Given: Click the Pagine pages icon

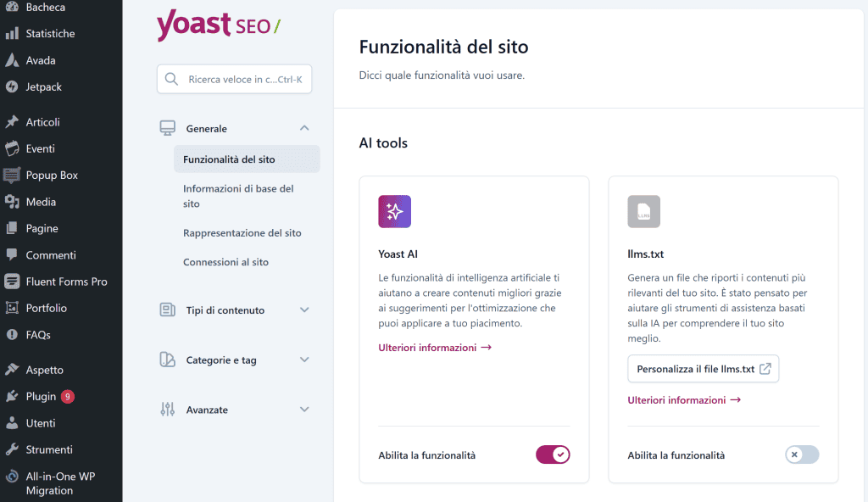Looking at the screenshot, I should click(x=12, y=228).
